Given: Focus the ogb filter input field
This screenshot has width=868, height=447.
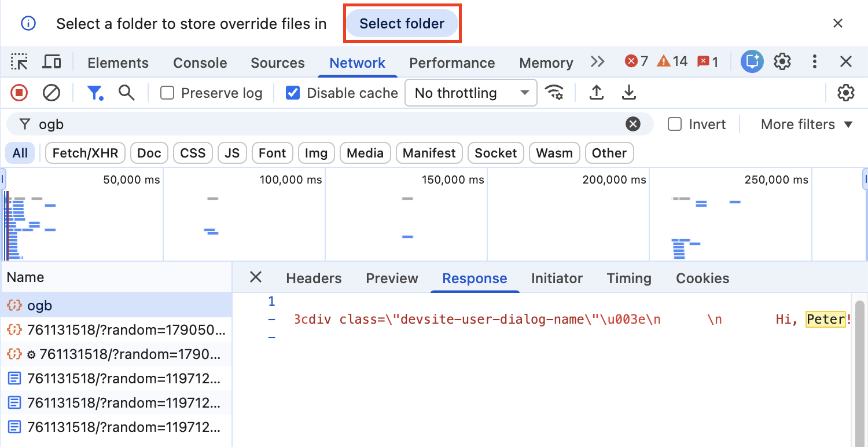Looking at the screenshot, I should tap(330, 124).
